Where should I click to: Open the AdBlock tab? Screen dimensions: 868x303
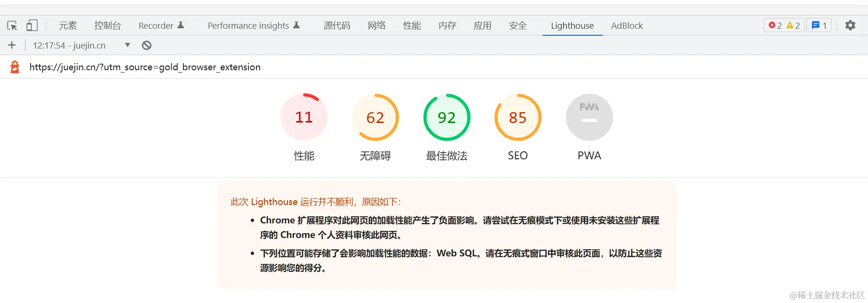tap(627, 25)
